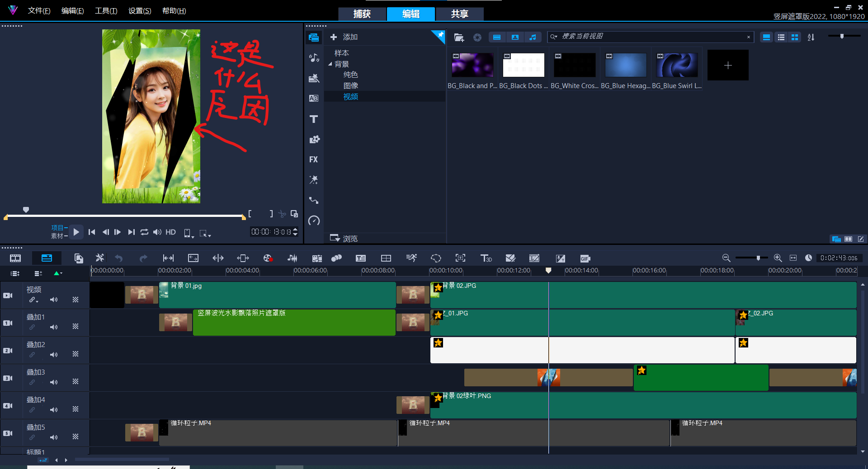Open the FX filter library
The image size is (868, 469).
coord(314,159)
